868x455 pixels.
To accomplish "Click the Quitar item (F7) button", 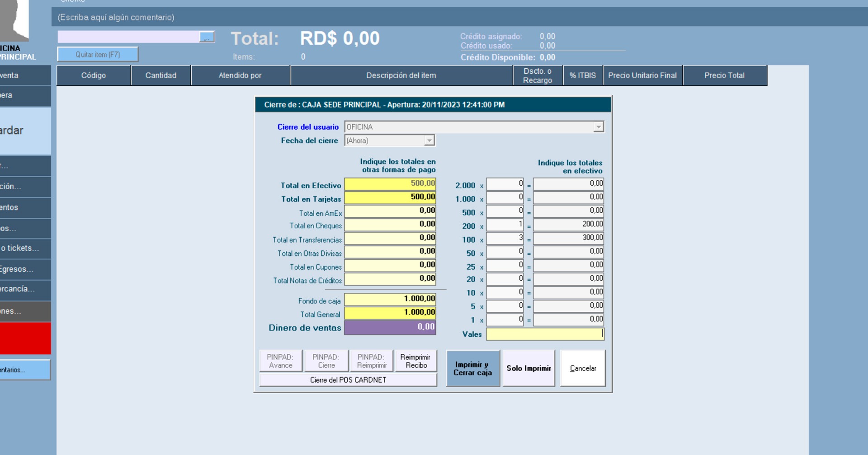I will (x=98, y=55).
